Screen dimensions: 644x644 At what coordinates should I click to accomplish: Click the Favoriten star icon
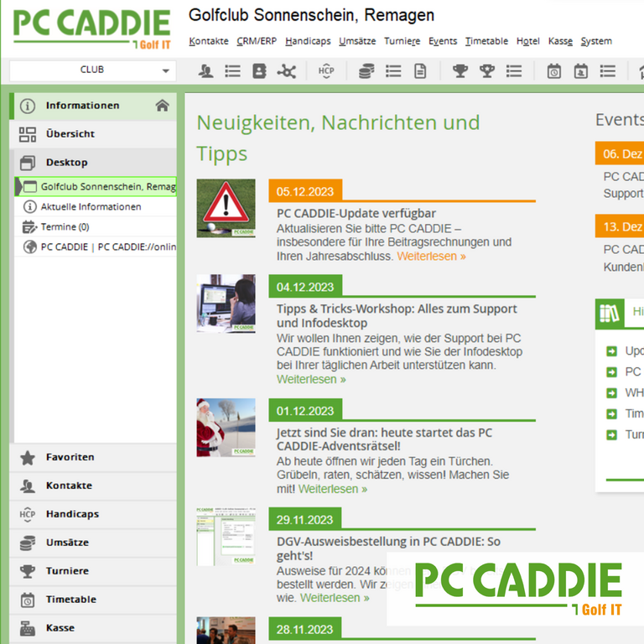point(28,458)
